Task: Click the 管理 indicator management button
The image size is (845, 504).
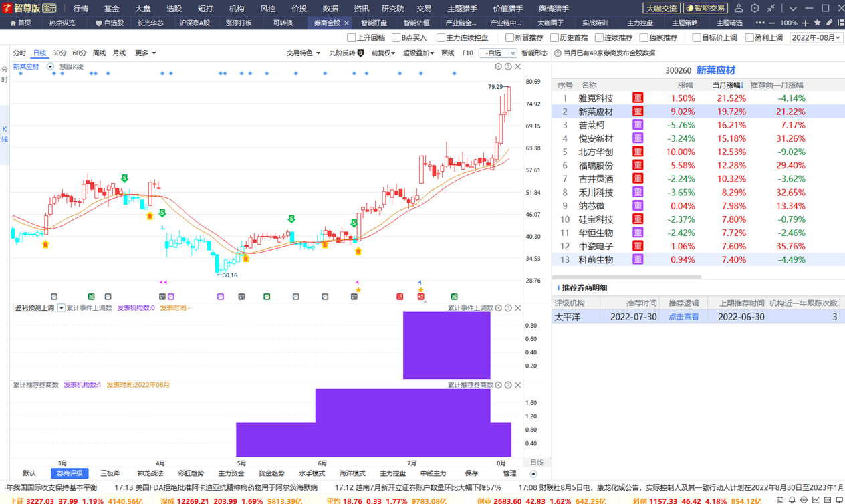Action: point(509,473)
